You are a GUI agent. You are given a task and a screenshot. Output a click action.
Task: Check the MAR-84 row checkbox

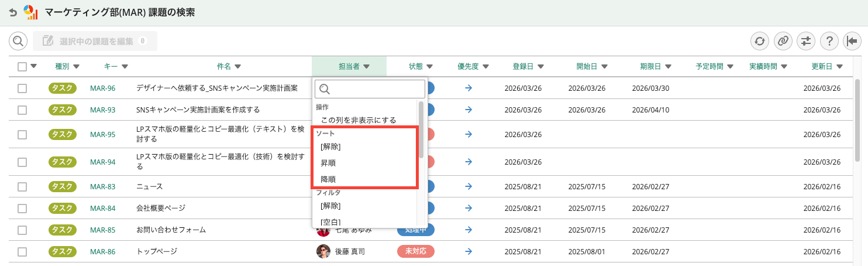click(22, 208)
